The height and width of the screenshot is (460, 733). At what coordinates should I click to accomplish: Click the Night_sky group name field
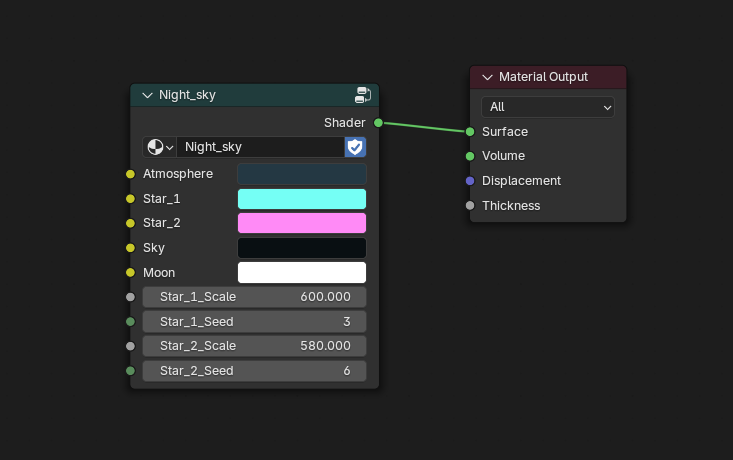click(260, 147)
